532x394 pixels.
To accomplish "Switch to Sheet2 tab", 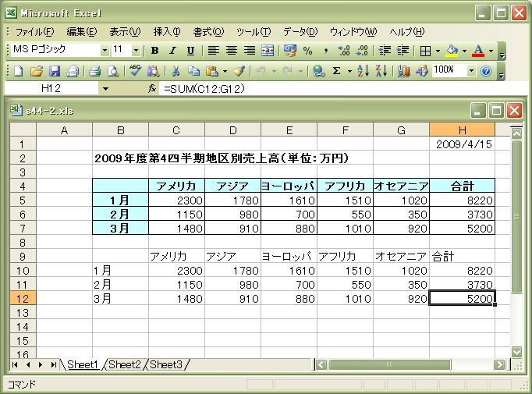I will 125,364.
